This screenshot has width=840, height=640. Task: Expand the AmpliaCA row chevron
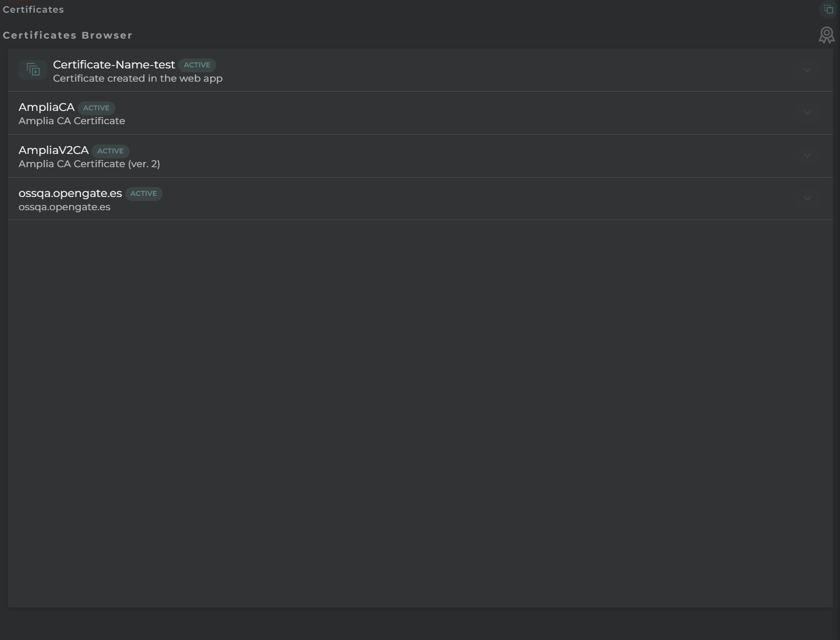point(807,113)
